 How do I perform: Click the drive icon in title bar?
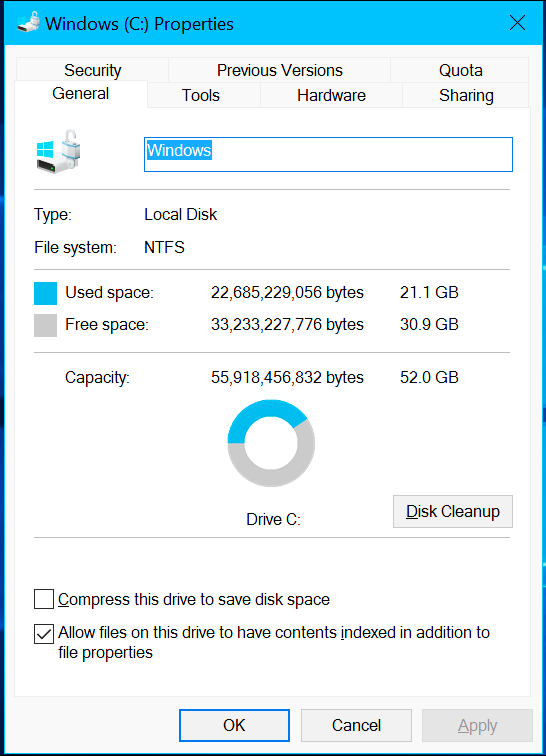[28, 23]
